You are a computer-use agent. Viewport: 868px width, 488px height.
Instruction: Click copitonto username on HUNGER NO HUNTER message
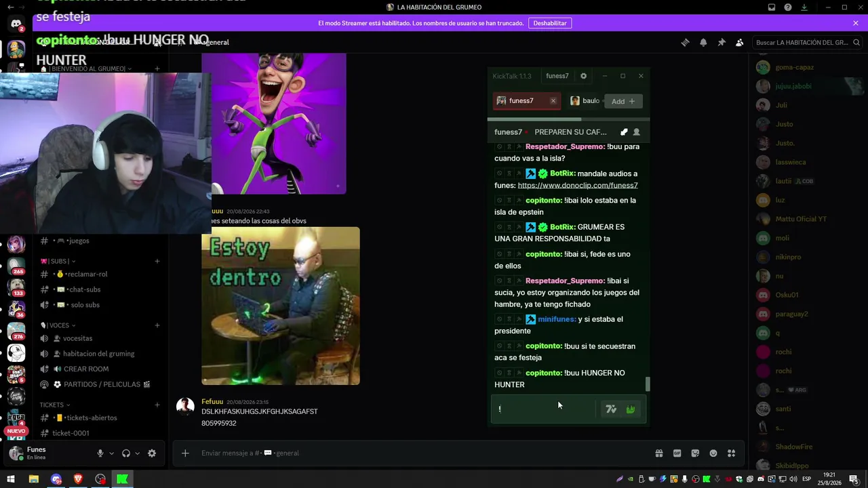point(544,373)
